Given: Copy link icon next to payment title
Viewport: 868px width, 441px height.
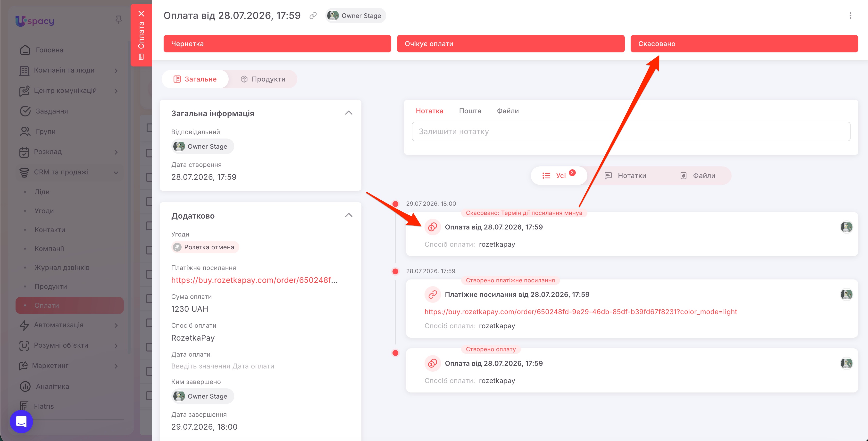Looking at the screenshot, I should tap(313, 16).
